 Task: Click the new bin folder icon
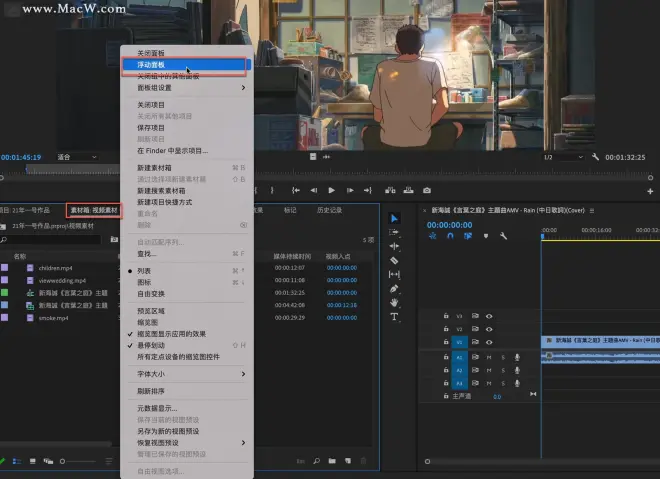coord(332,461)
